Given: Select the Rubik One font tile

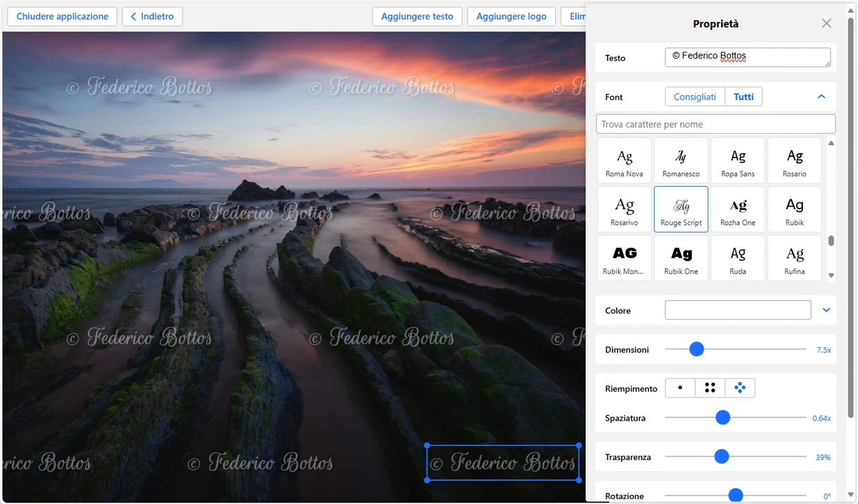Looking at the screenshot, I should (680, 258).
